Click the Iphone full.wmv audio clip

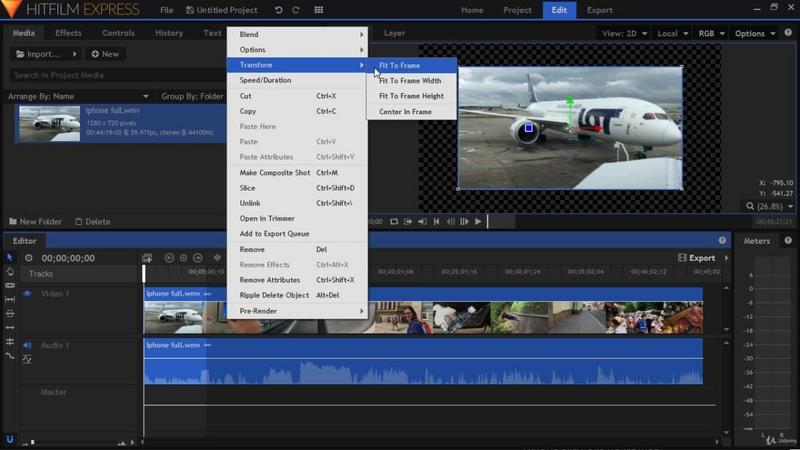click(x=423, y=361)
